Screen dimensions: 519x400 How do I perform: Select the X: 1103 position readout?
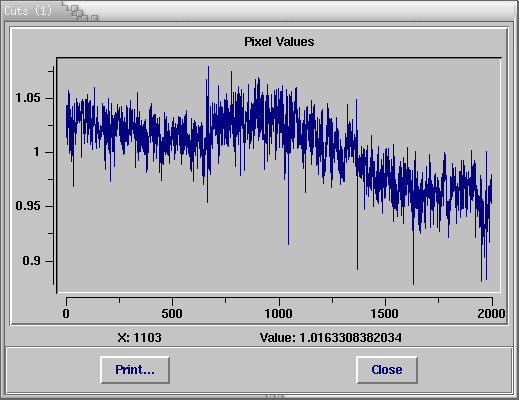click(139, 338)
